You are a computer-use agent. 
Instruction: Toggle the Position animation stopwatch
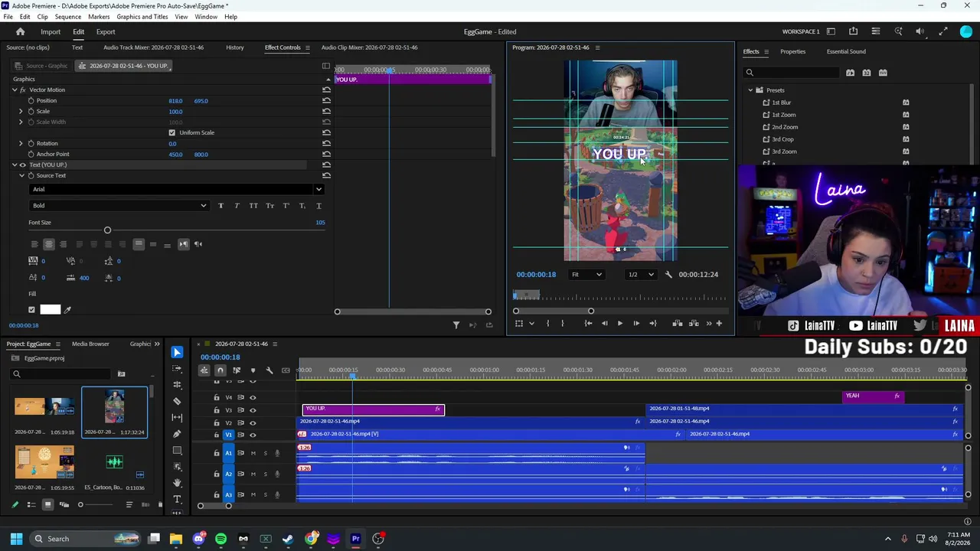31,101
